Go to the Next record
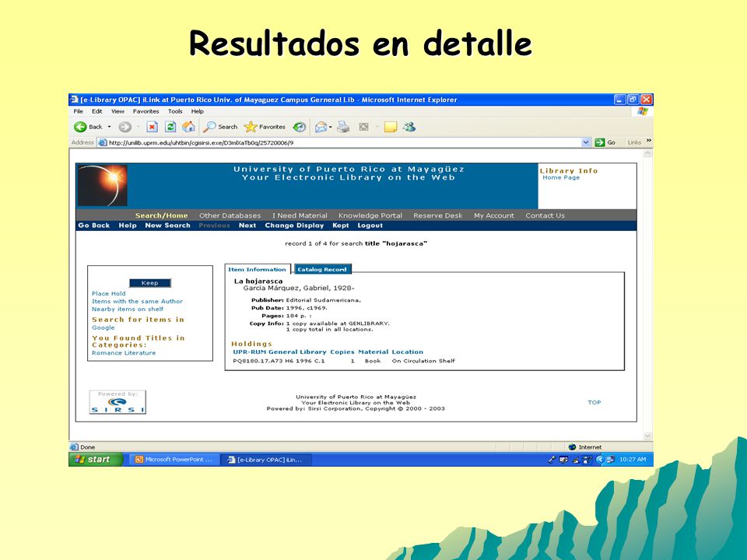Viewport: 747px width, 560px height. [x=247, y=226]
